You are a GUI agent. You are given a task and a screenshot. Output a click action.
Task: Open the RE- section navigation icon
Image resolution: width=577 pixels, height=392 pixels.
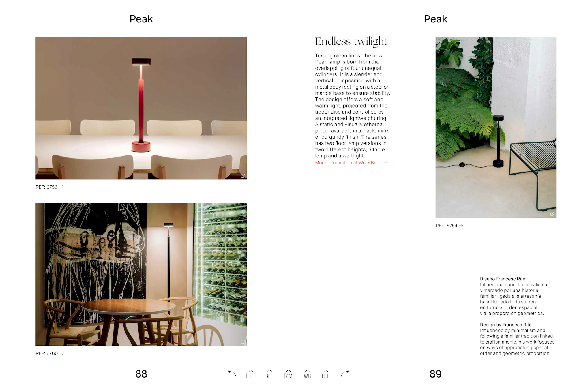(x=269, y=374)
